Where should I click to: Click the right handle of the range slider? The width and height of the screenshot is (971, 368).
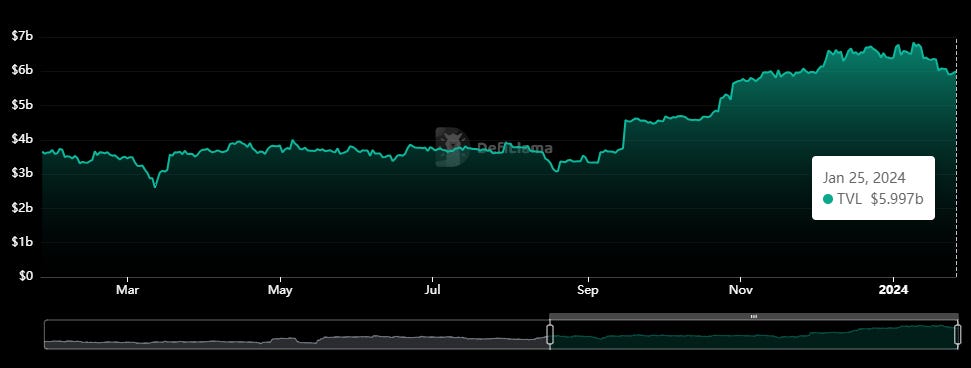pos(957,335)
